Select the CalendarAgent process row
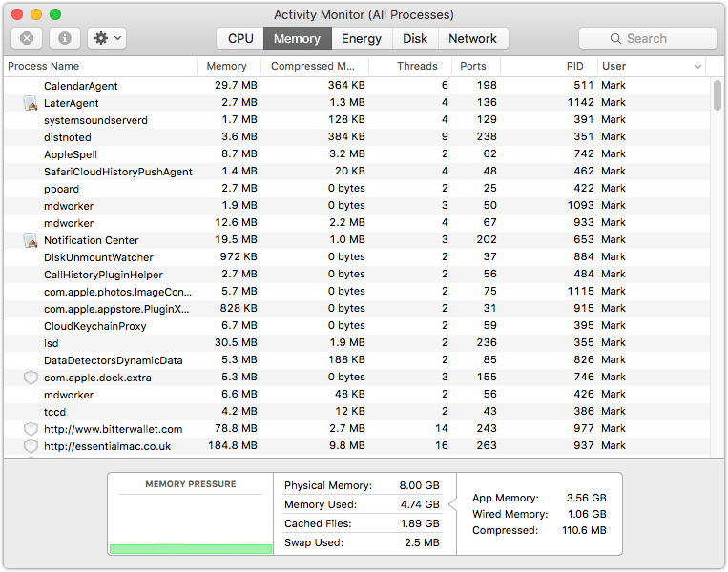 pyautogui.click(x=357, y=86)
